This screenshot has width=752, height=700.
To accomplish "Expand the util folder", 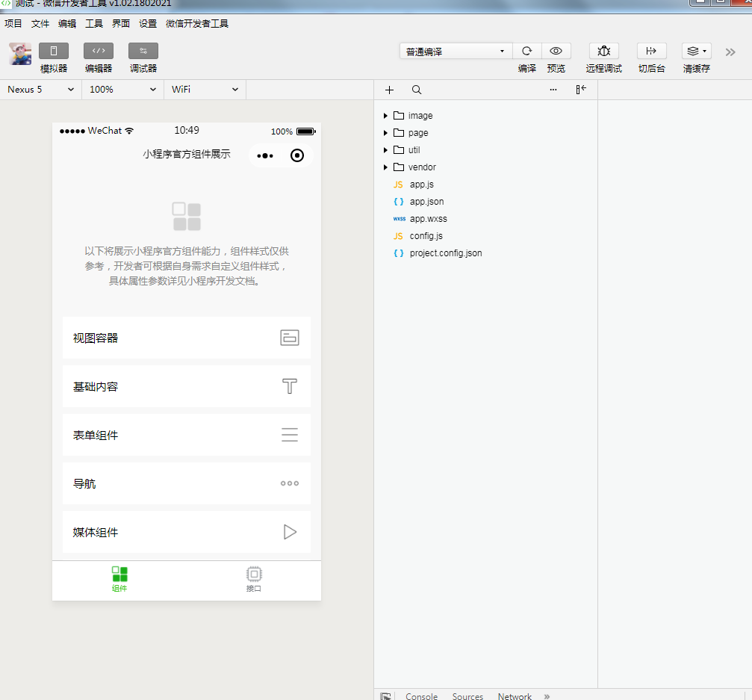I will point(485,150).
